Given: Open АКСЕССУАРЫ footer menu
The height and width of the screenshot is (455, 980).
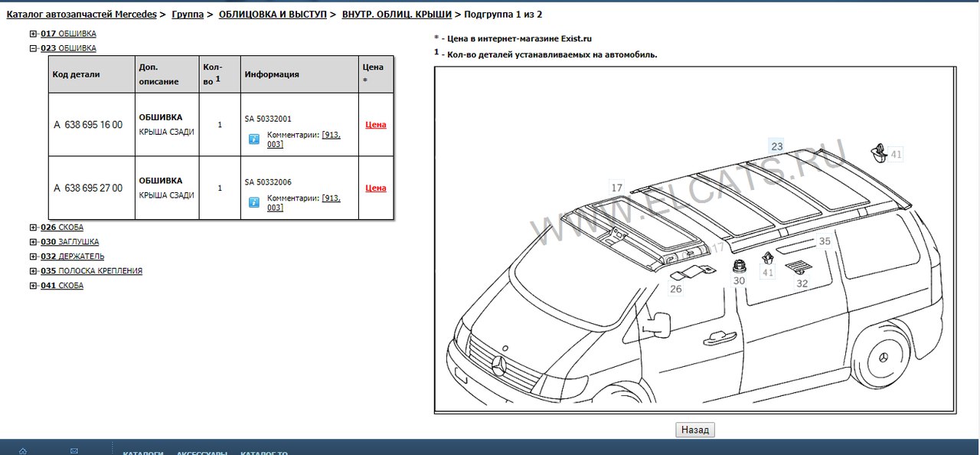Looking at the screenshot, I should (202, 452).
